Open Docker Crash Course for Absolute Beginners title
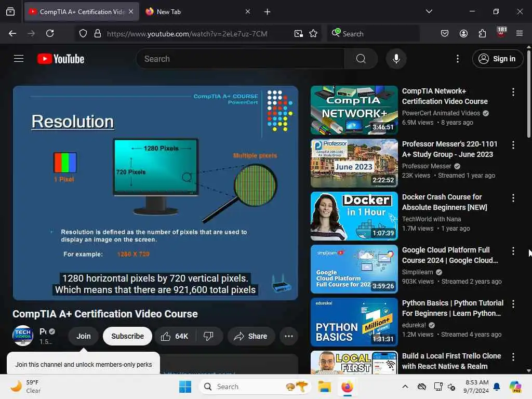 [x=445, y=202]
